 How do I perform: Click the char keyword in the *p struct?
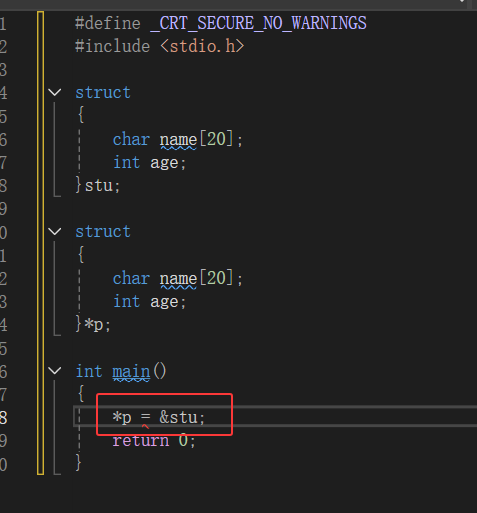coord(131,278)
